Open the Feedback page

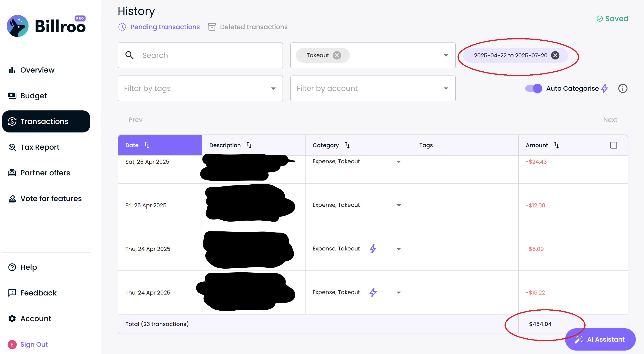(x=46, y=293)
